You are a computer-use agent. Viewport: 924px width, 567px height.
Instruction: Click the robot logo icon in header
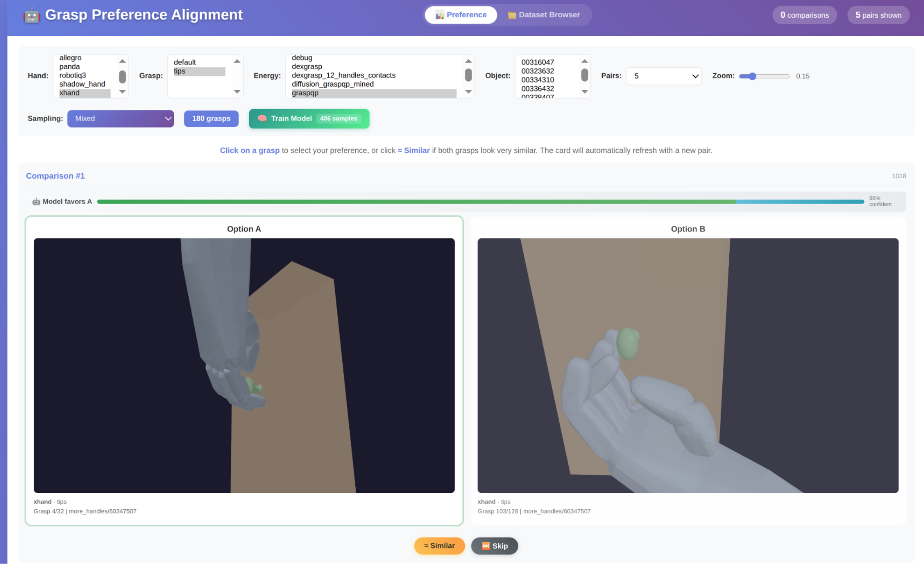click(32, 16)
